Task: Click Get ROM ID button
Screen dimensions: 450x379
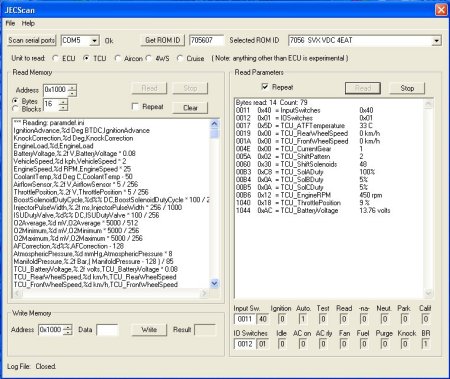Action: 162,40
